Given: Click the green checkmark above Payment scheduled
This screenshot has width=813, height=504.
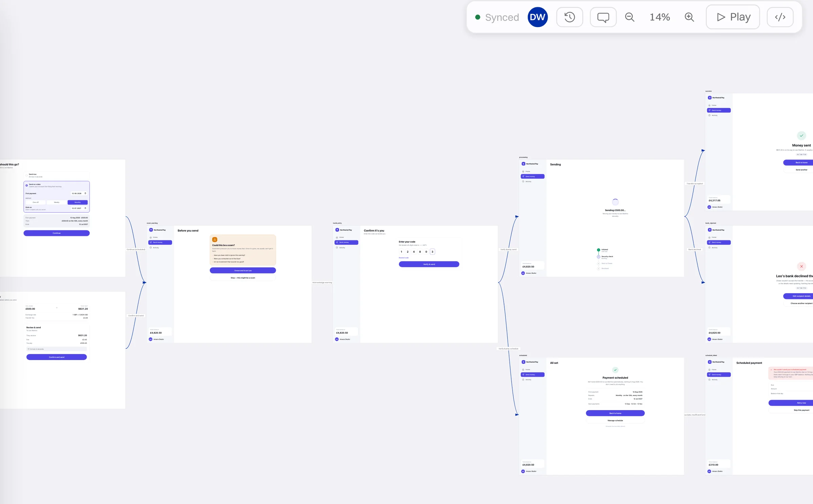Looking at the screenshot, I should tap(615, 370).
